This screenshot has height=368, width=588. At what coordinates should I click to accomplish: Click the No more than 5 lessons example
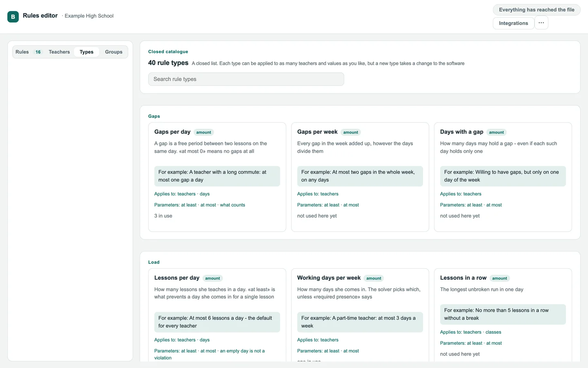click(x=503, y=314)
